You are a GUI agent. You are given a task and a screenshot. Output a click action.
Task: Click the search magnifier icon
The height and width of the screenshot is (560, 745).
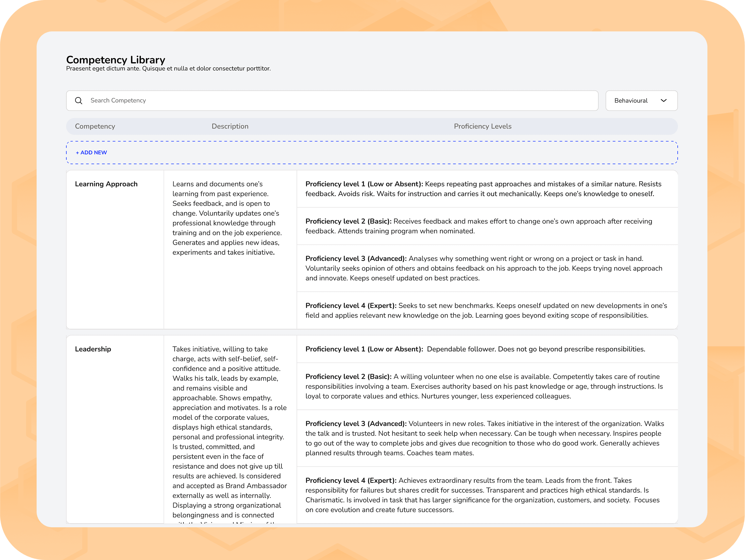tap(78, 100)
